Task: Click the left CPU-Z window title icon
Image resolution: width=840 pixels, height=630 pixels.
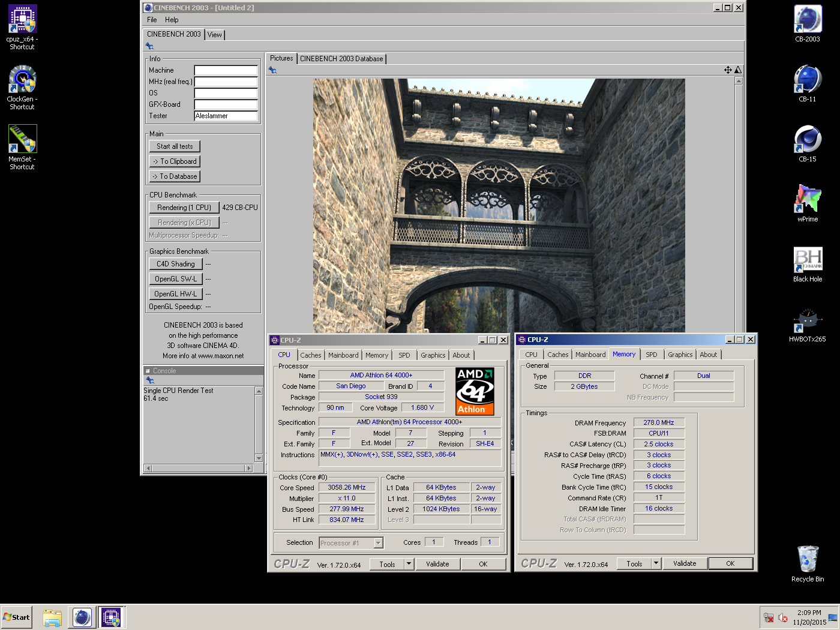Action: [x=275, y=340]
